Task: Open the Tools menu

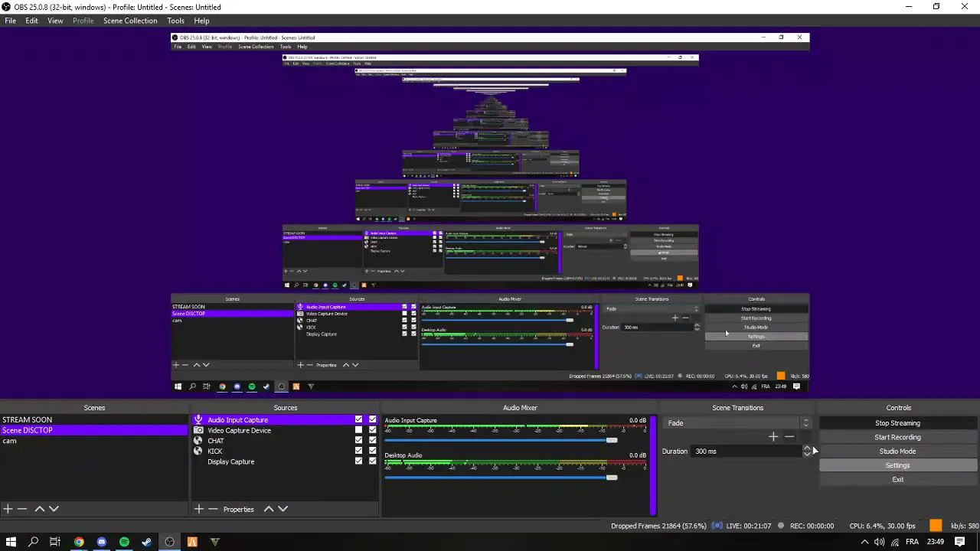Action: coord(175,21)
